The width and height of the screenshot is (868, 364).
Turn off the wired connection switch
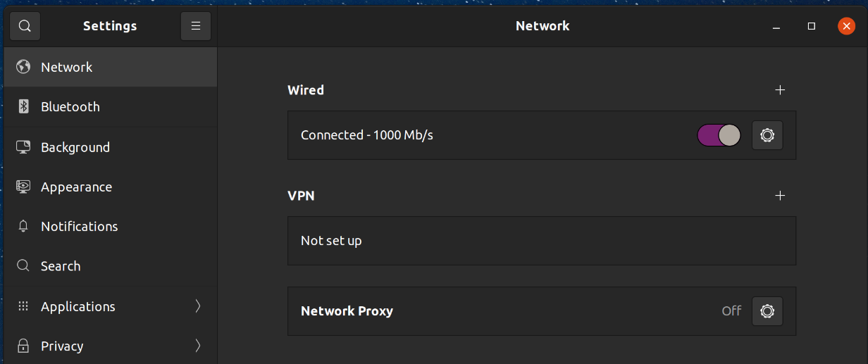719,135
